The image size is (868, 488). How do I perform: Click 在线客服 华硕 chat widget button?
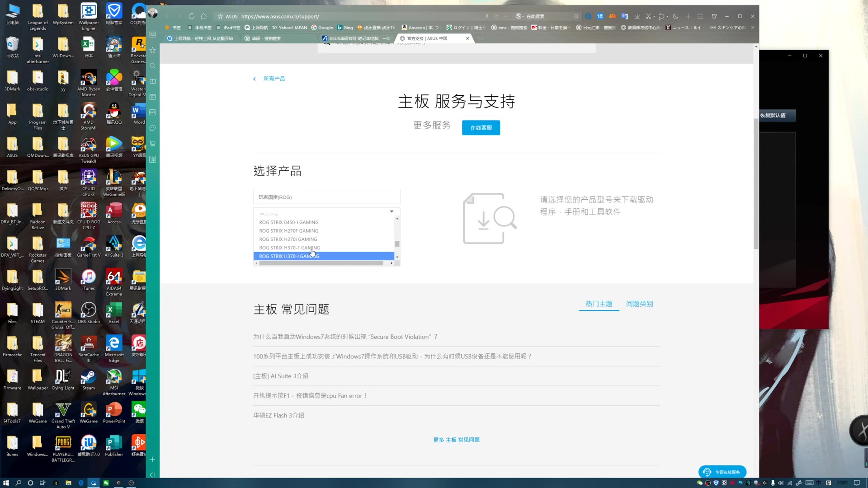[x=722, y=472]
